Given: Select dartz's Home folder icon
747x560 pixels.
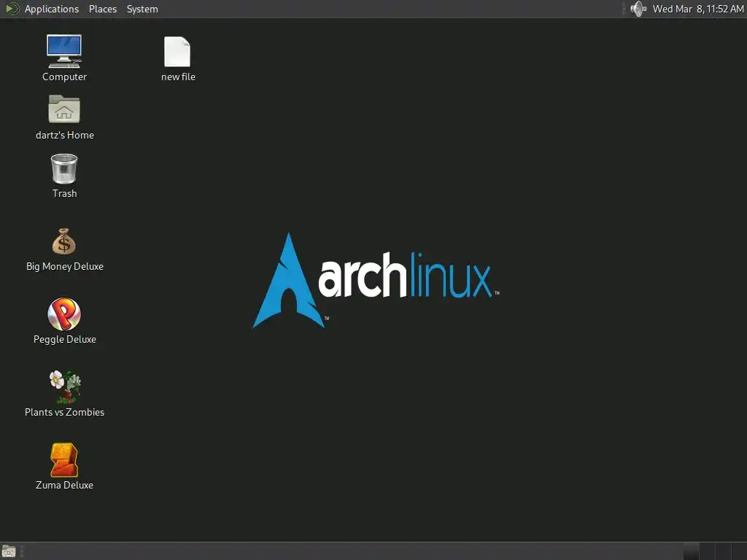Looking at the screenshot, I should [64, 109].
